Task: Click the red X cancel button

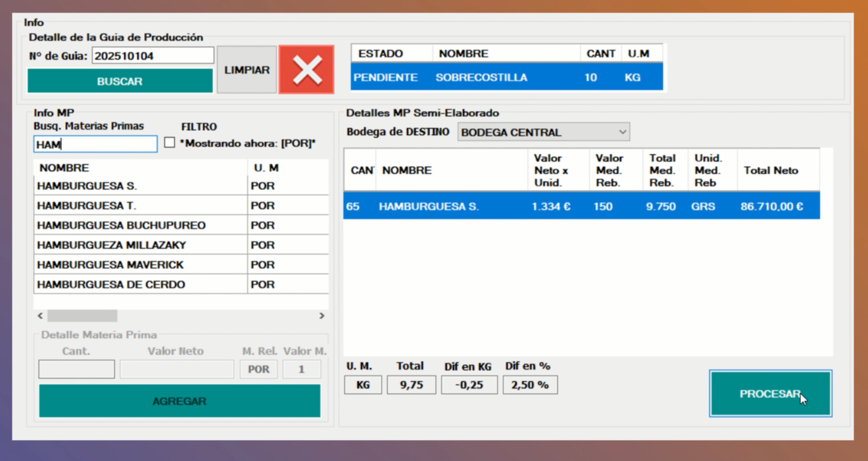Action: pos(306,70)
